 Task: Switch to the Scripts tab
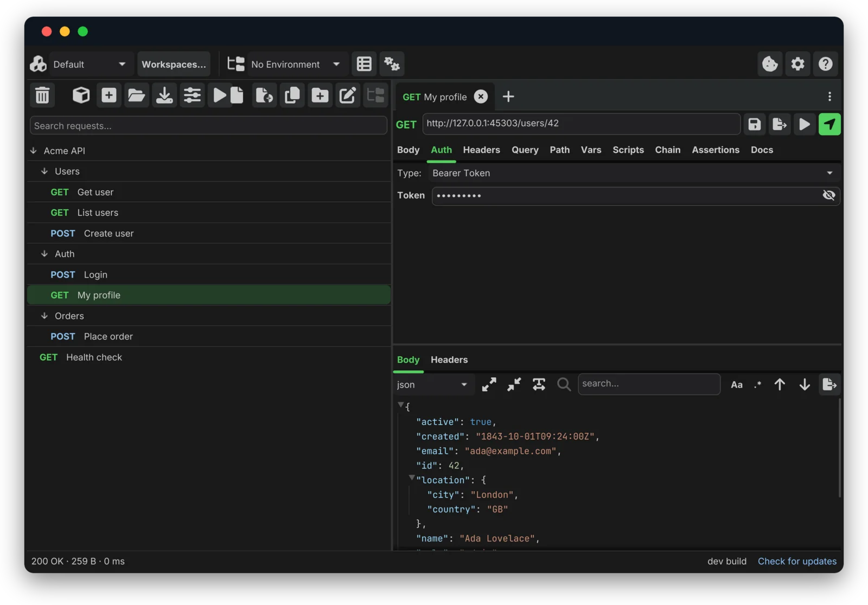click(x=628, y=150)
